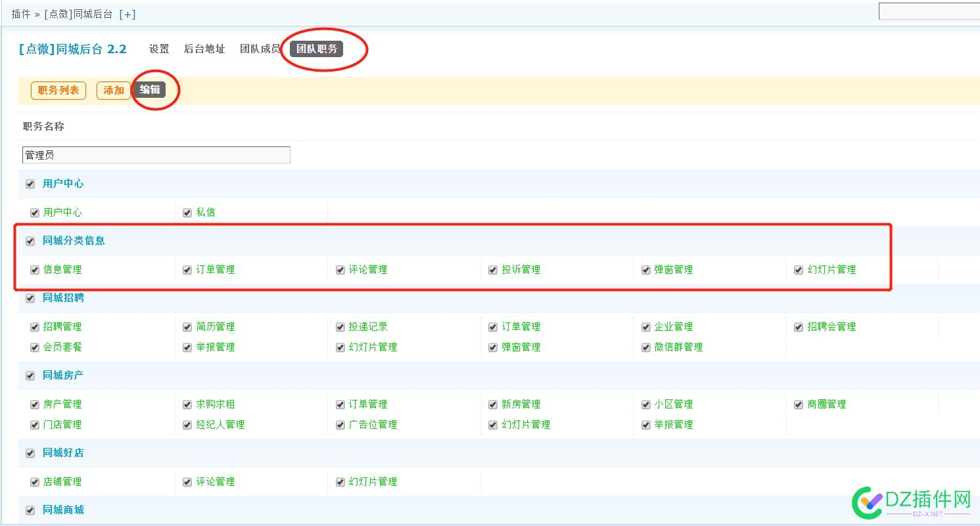The width and height of the screenshot is (980, 526).
Task: Click the [+] link in breadcrumb
Action: (x=128, y=14)
